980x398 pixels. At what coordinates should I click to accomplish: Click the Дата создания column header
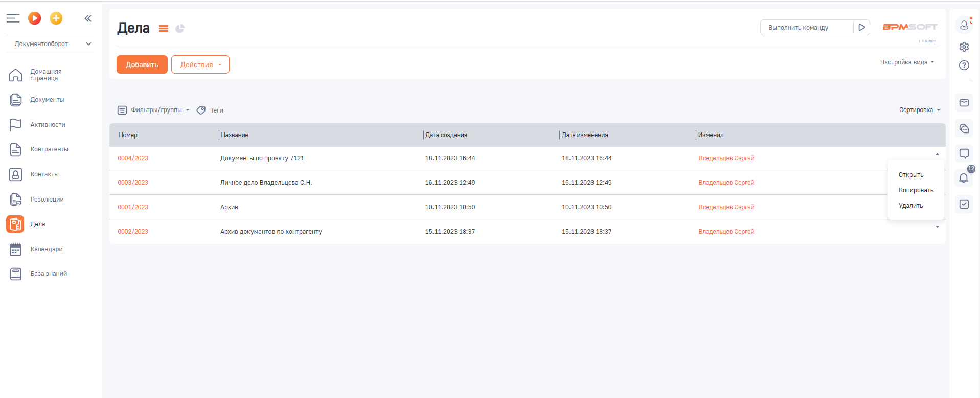pos(446,135)
